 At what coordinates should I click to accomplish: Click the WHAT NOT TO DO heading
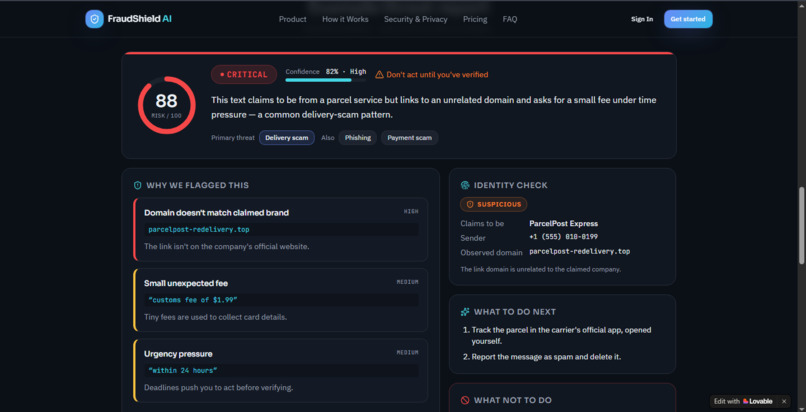512,400
